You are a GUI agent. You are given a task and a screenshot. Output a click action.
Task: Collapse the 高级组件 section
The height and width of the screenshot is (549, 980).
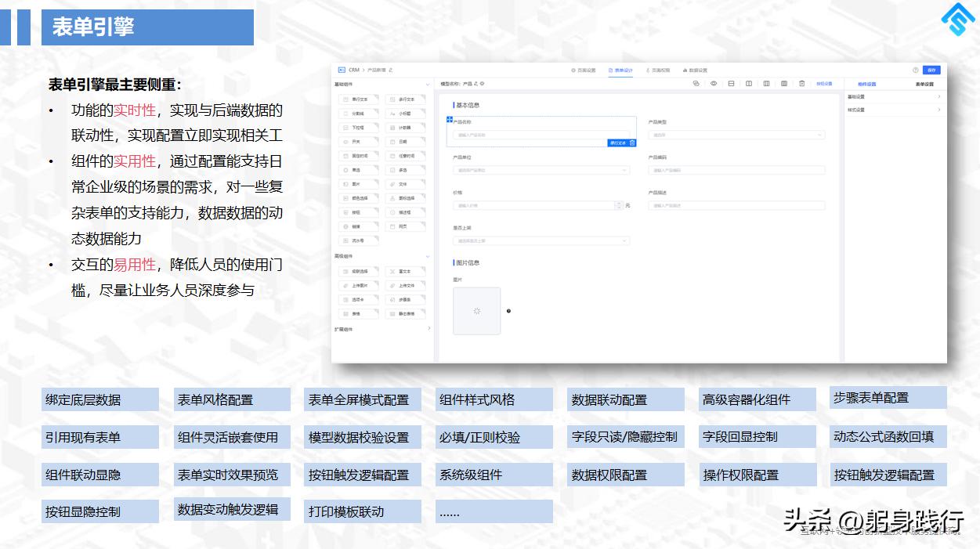click(x=428, y=256)
